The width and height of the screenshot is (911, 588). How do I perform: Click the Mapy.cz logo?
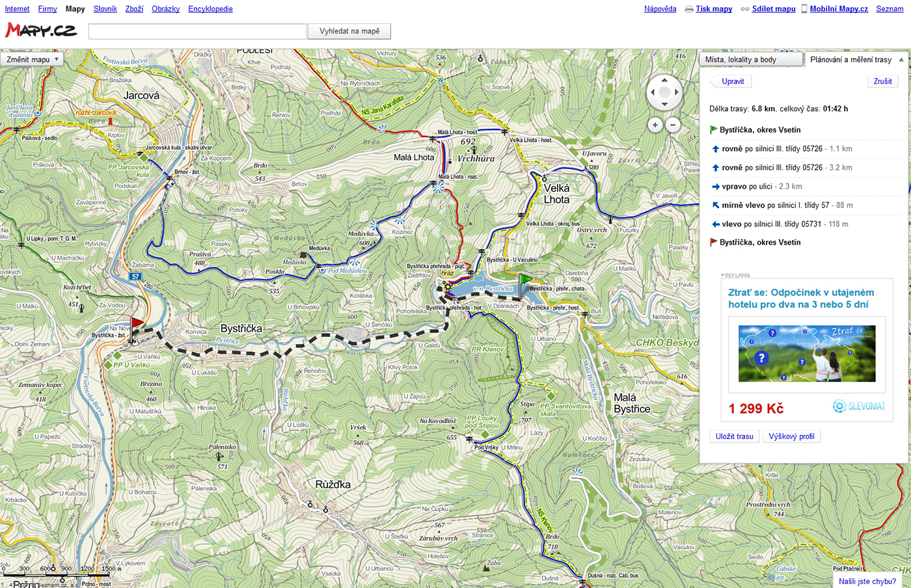[x=41, y=31]
